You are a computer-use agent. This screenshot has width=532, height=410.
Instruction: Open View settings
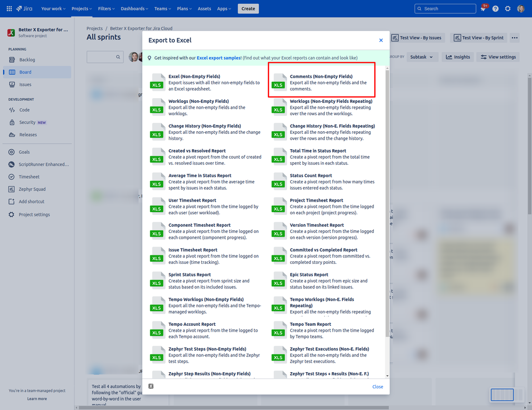click(x=498, y=57)
